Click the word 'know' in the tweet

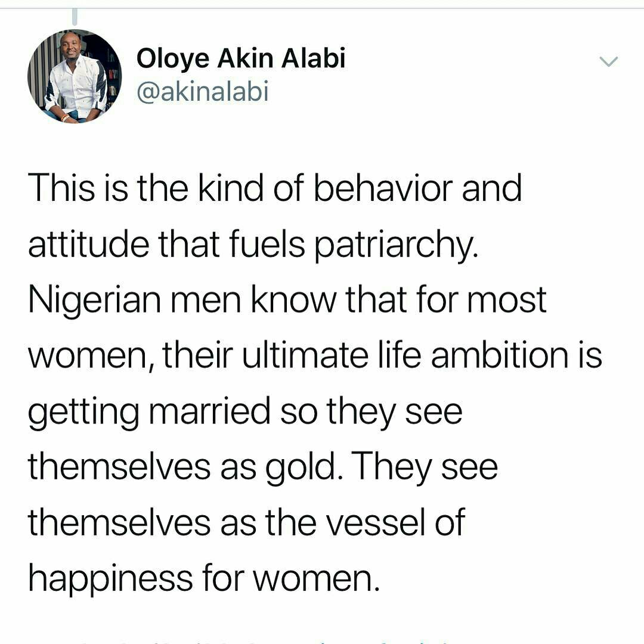(x=293, y=300)
